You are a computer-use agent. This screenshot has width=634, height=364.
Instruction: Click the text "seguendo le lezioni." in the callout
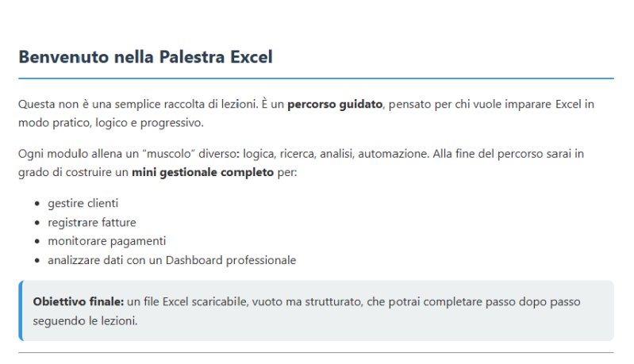pyautogui.click(x=85, y=321)
